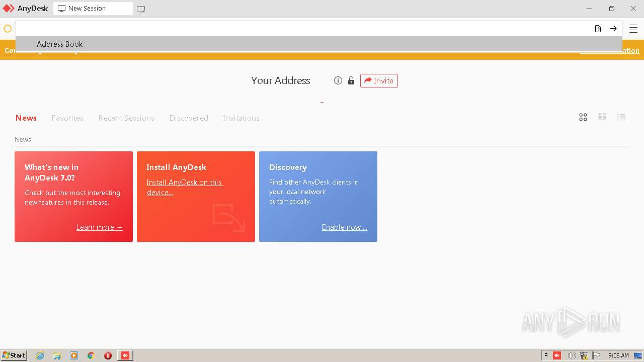Click the Invite button
The image size is (644, 362).
point(379,80)
